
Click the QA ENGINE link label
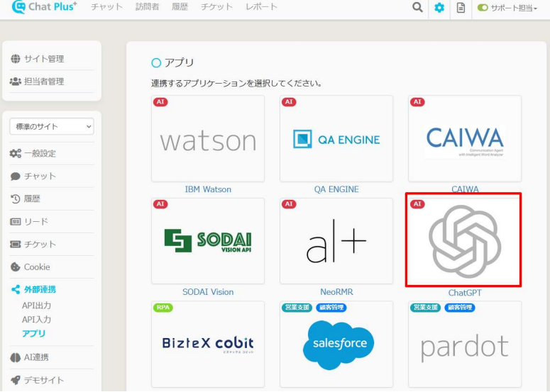coord(336,189)
